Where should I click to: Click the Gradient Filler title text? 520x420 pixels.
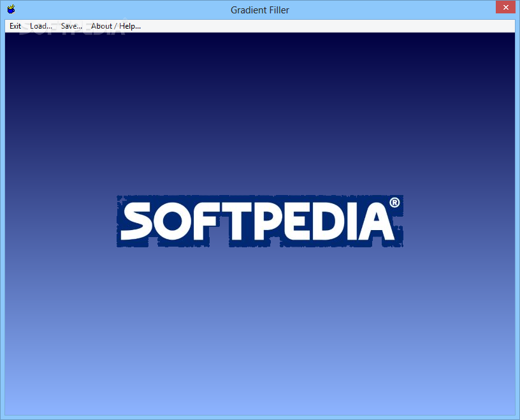coord(259,10)
